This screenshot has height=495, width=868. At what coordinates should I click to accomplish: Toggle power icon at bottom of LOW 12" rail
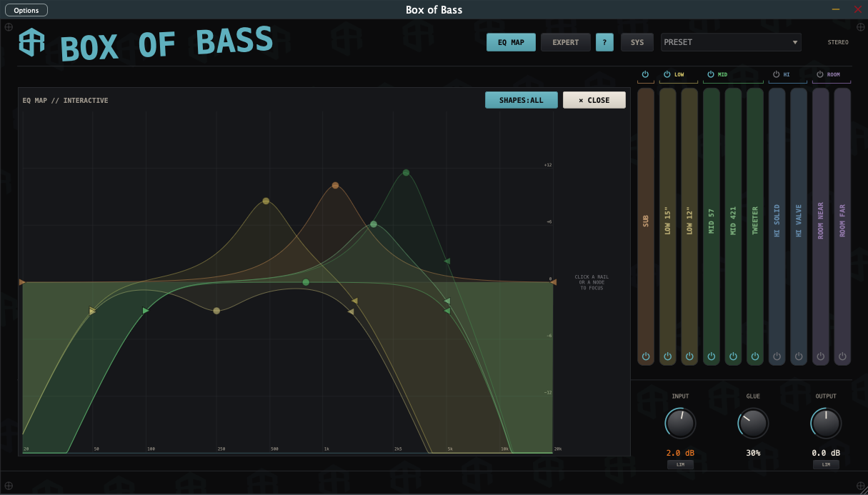(689, 356)
